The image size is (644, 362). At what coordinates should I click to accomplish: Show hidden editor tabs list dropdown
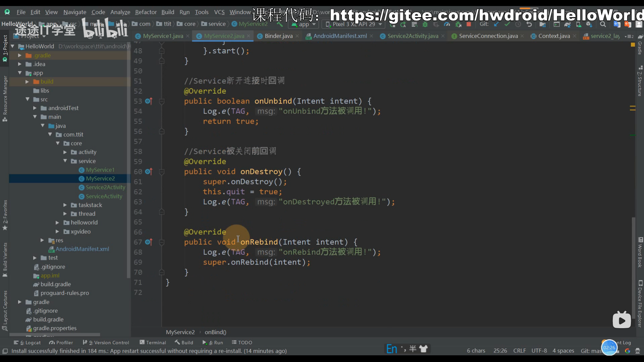coord(629,36)
